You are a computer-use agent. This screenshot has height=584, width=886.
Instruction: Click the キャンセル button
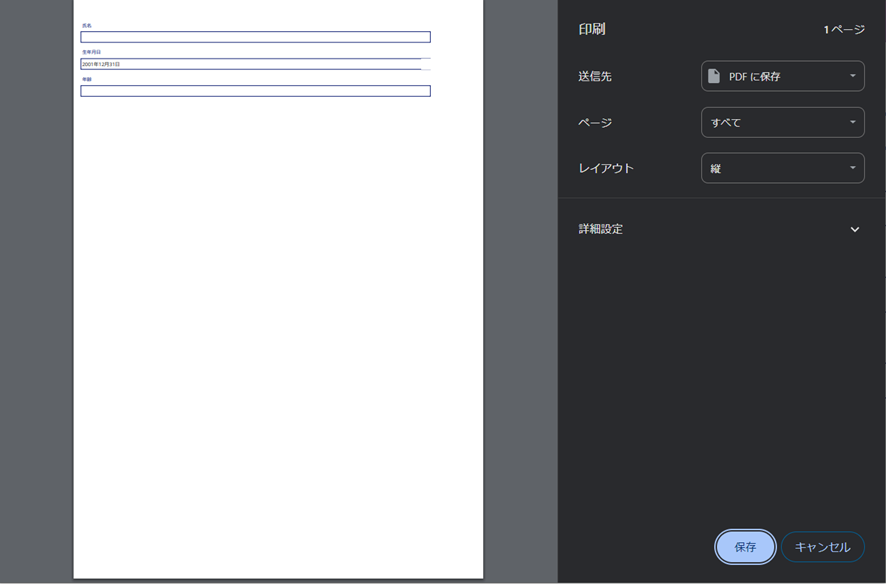tap(823, 547)
